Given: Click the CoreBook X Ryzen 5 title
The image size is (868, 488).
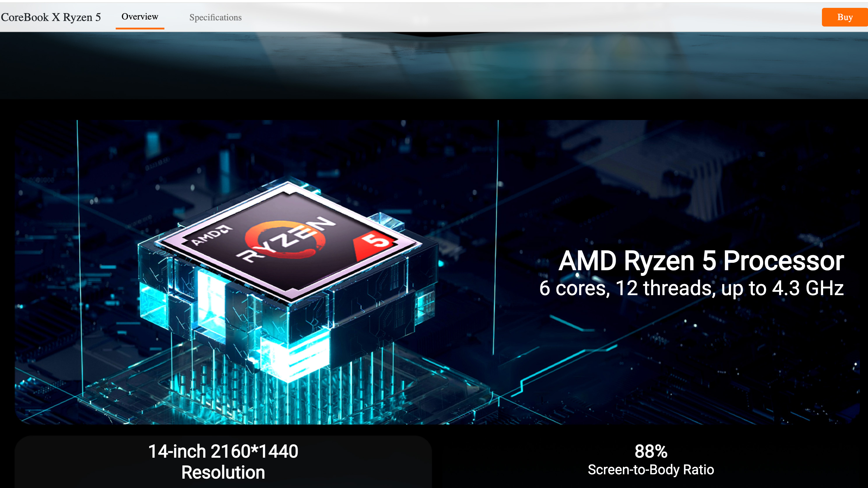Looking at the screenshot, I should click(x=51, y=17).
